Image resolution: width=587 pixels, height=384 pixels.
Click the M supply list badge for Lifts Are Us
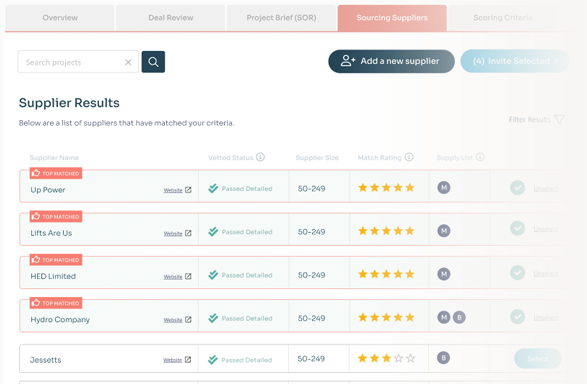coord(444,231)
